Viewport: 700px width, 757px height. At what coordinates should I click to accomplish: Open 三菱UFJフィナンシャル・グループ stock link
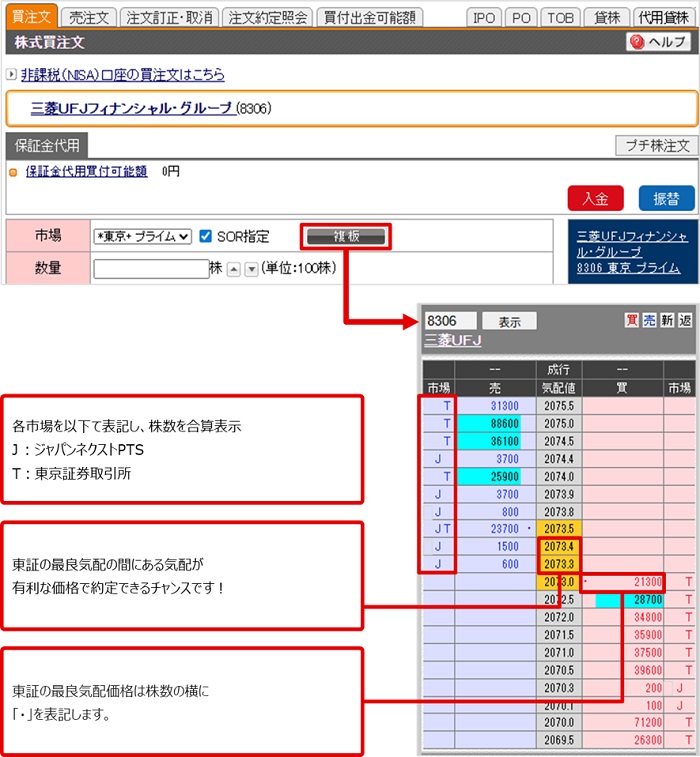click(131, 108)
